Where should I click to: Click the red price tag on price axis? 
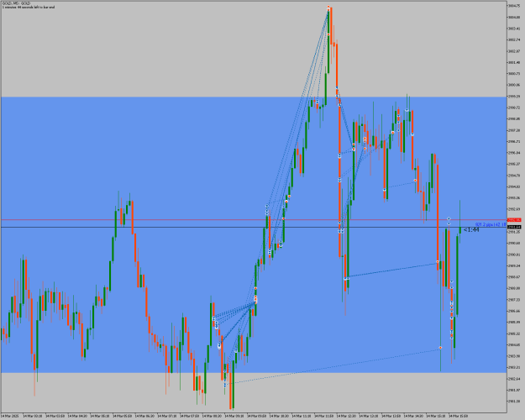(514, 220)
